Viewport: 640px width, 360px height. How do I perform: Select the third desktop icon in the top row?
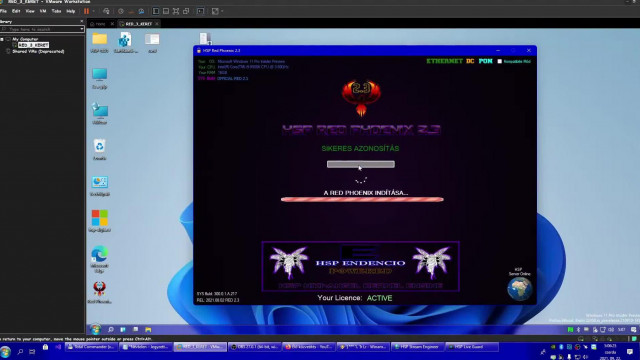pos(152,40)
